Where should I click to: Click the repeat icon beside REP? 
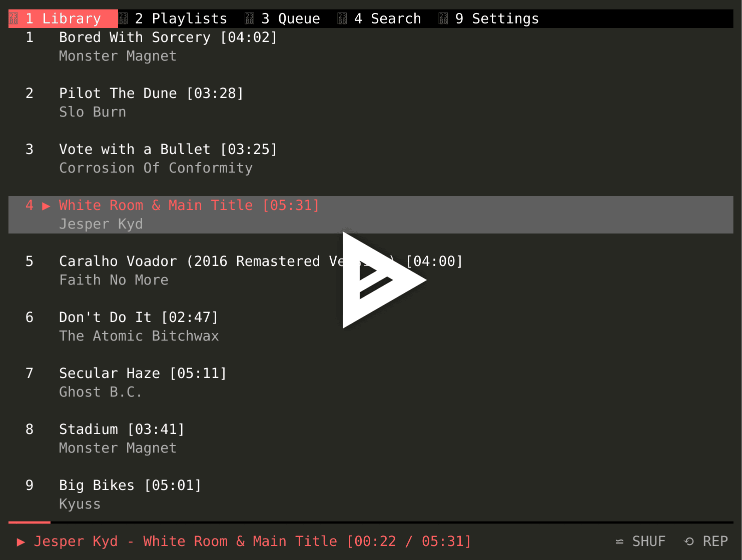coord(688,541)
